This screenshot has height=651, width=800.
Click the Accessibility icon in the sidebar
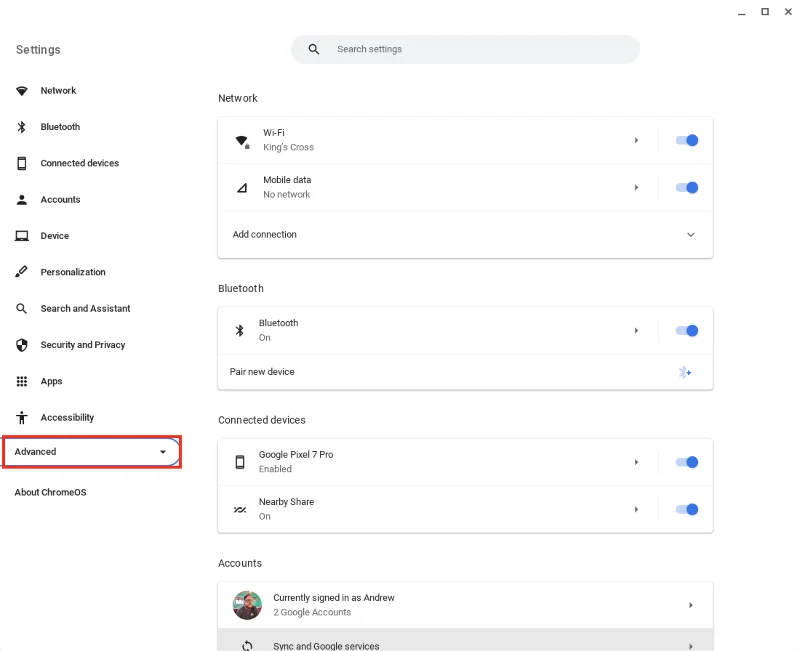pyautogui.click(x=22, y=417)
